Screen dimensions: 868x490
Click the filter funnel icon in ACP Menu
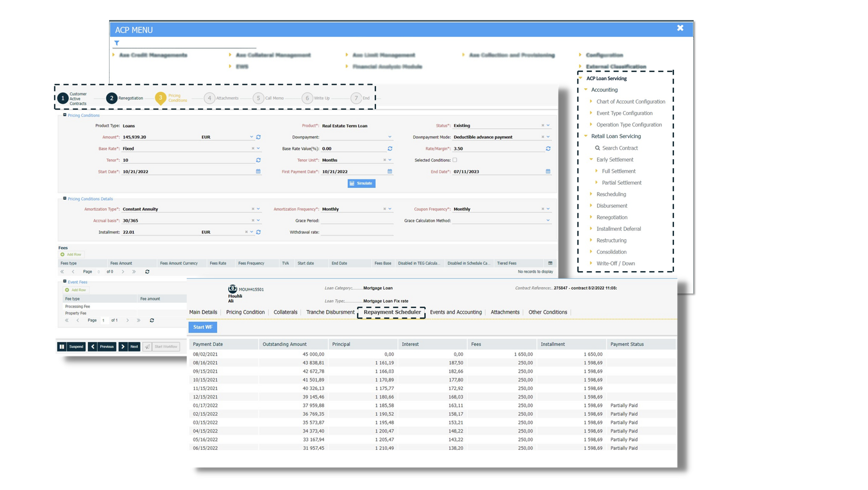pyautogui.click(x=117, y=43)
